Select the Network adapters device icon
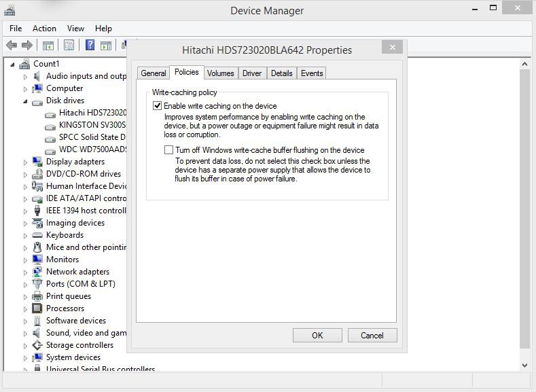This screenshot has height=392, width=536. pyautogui.click(x=37, y=272)
